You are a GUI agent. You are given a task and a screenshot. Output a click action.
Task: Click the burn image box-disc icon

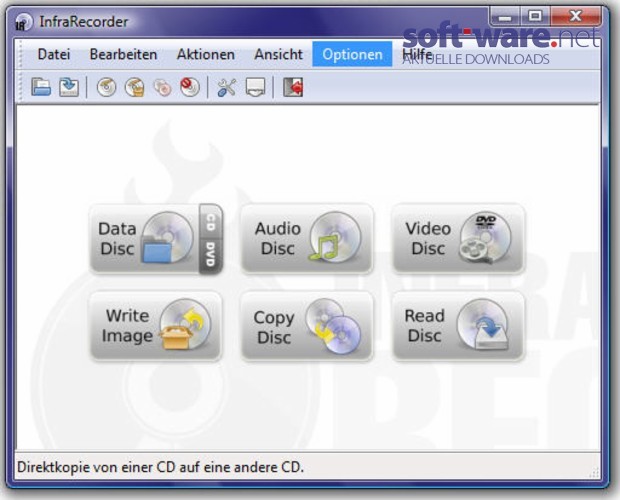pos(134,87)
